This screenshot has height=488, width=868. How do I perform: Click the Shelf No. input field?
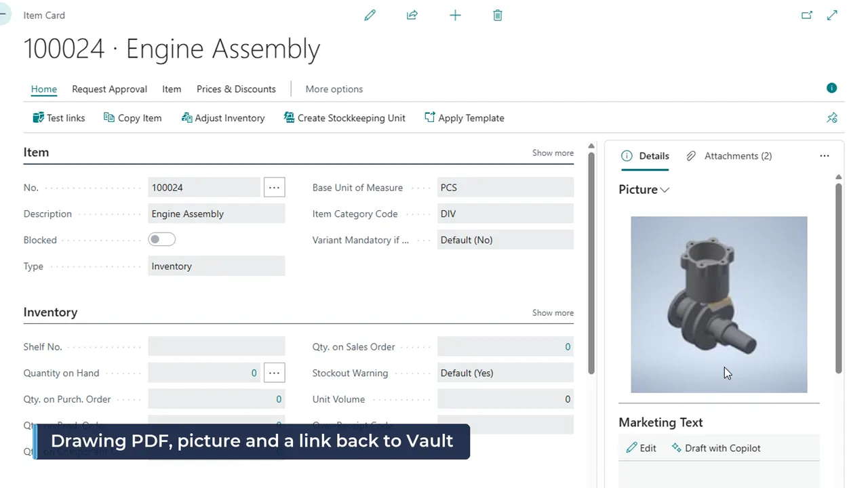click(x=216, y=346)
